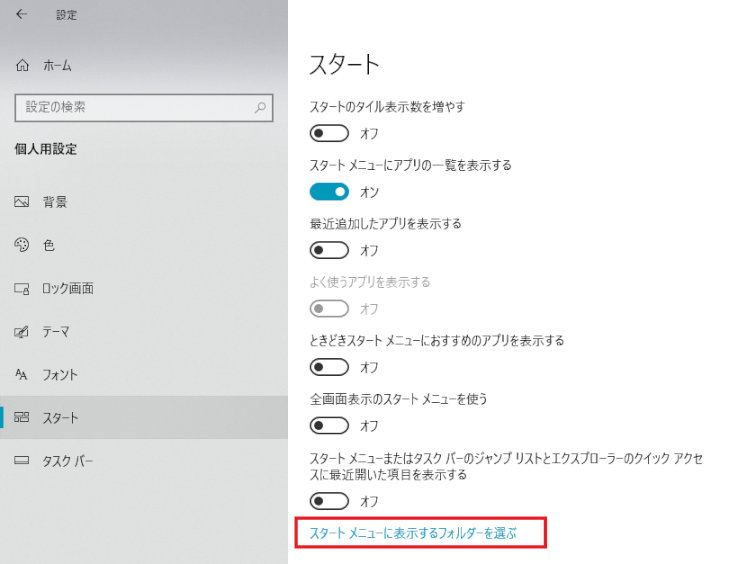The height and width of the screenshot is (564, 738).
Task: Click the フォント letters icon
Action: tap(21, 375)
